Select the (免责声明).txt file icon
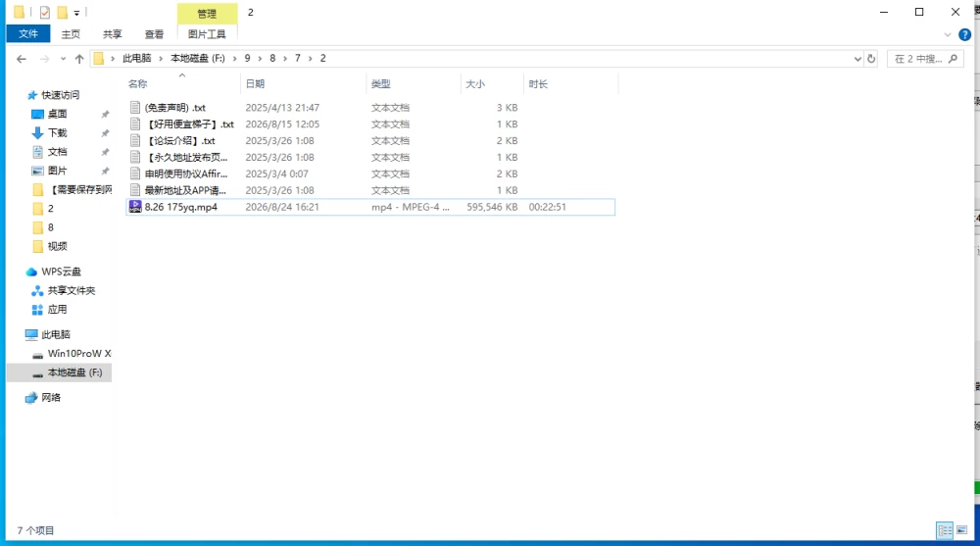The image size is (980, 546). click(x=135, y=108)
